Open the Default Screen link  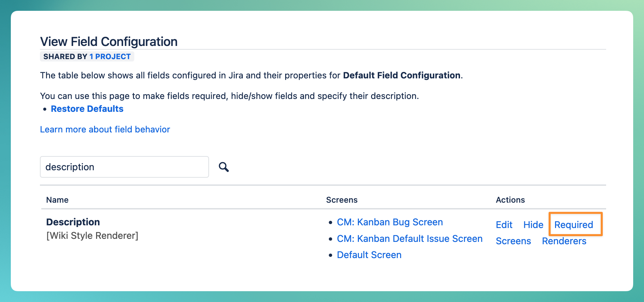pyautogui.click(x=369, y=255)
